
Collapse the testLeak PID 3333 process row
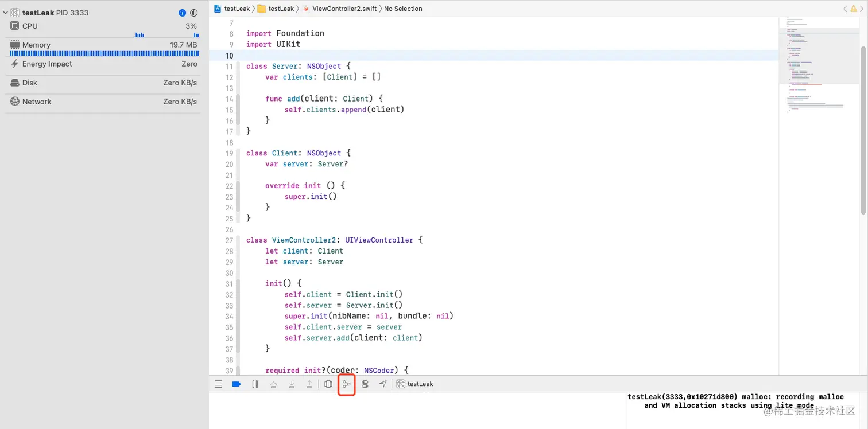coord(6,13)
